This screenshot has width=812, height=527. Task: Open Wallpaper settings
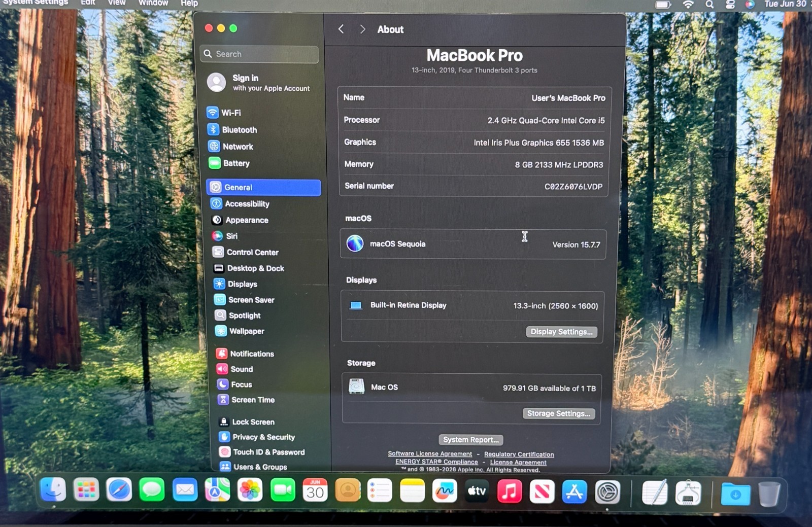[240, 331]
